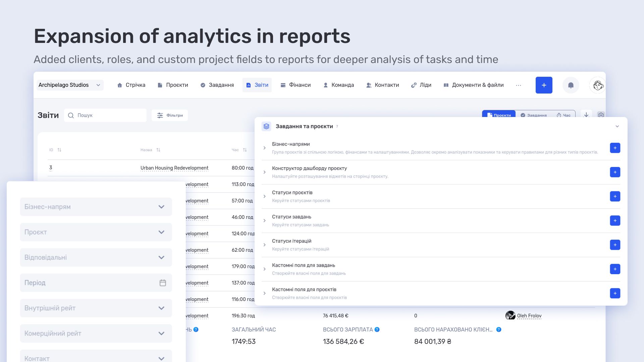Go to Стрічка in top navigation
Image resolution: width=644 pixels, height=362 pixels.
131,85
